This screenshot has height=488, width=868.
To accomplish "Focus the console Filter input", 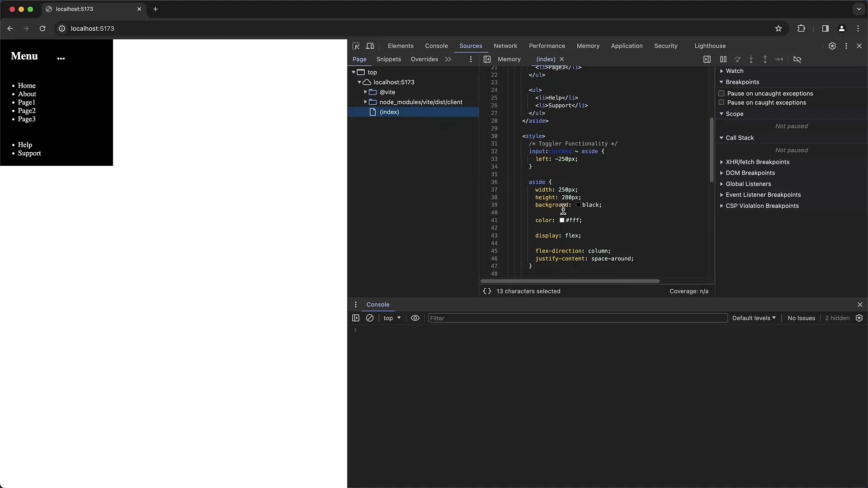I will (578, 318).
